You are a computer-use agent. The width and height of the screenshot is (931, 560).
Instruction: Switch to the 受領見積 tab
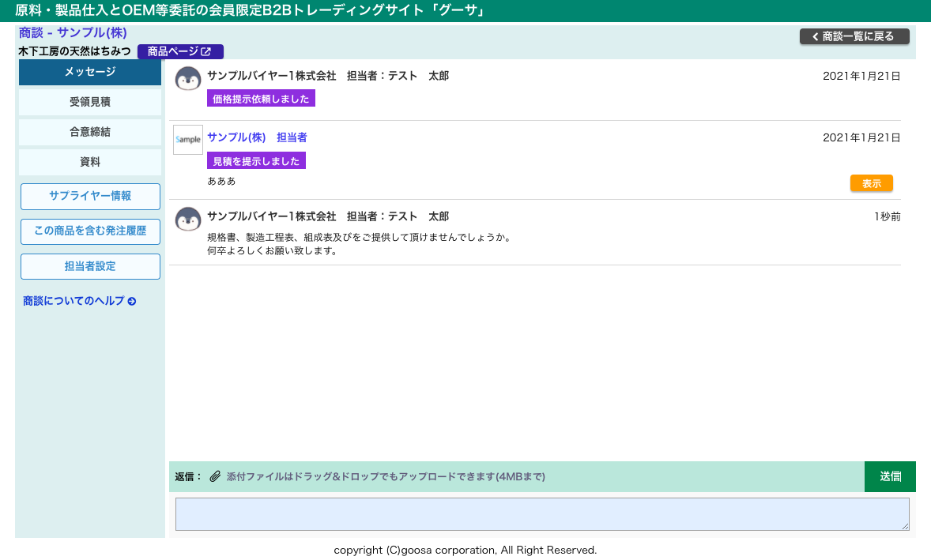click(90, 102)
